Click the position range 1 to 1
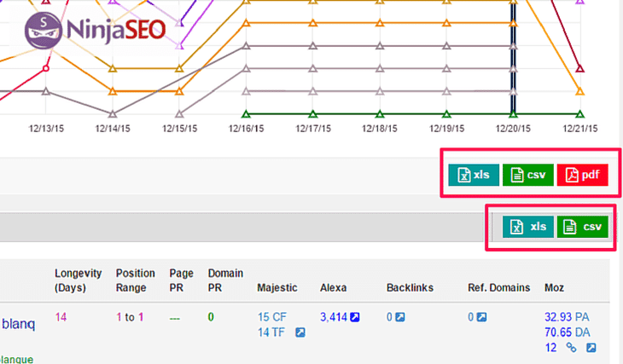 click(x=130, y=317)
